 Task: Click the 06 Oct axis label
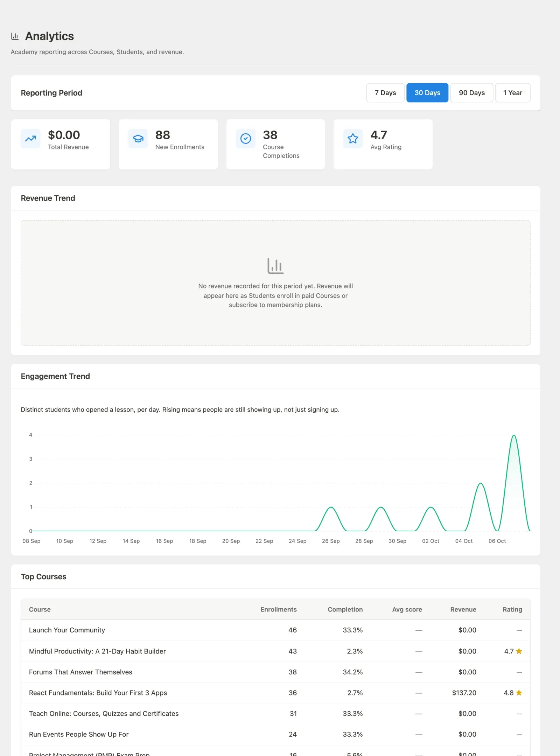[497, 541]
